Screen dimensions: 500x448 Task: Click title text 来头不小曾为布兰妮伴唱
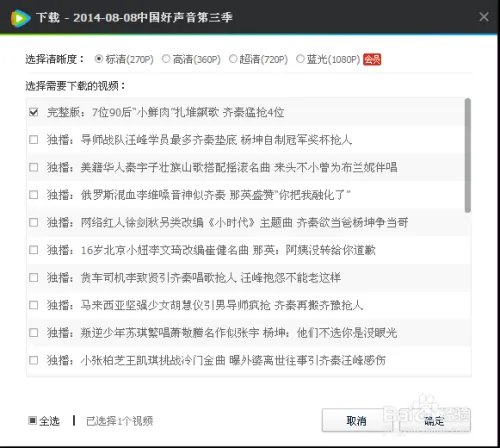(x=336, y=167)
